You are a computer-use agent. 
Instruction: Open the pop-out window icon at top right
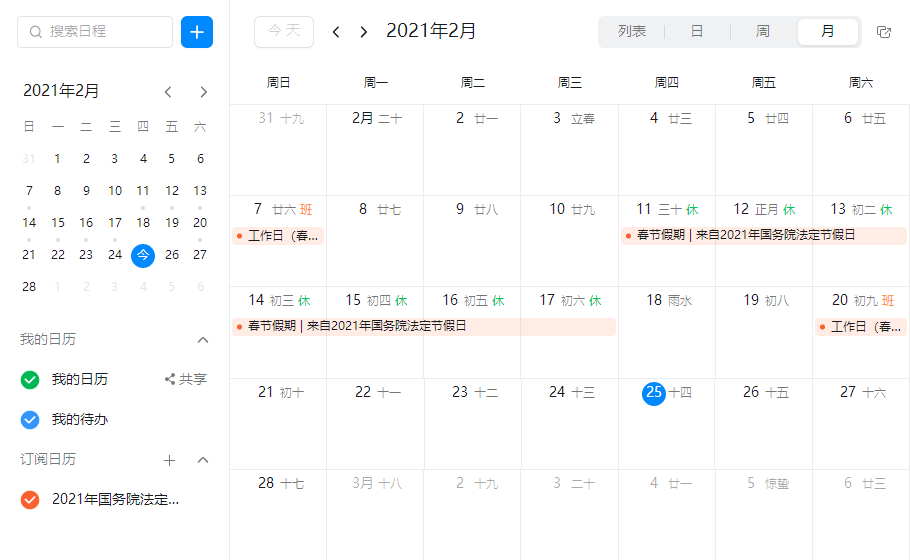[883, 32]
